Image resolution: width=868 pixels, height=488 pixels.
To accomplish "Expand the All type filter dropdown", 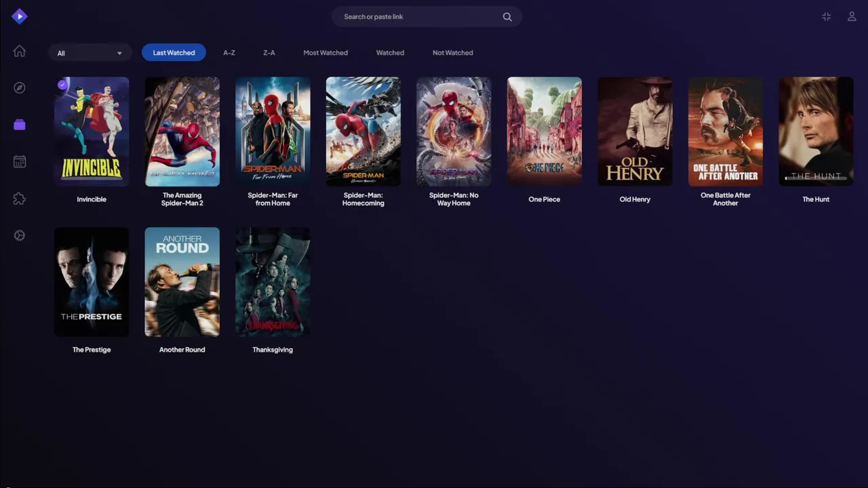I will 90,53.
